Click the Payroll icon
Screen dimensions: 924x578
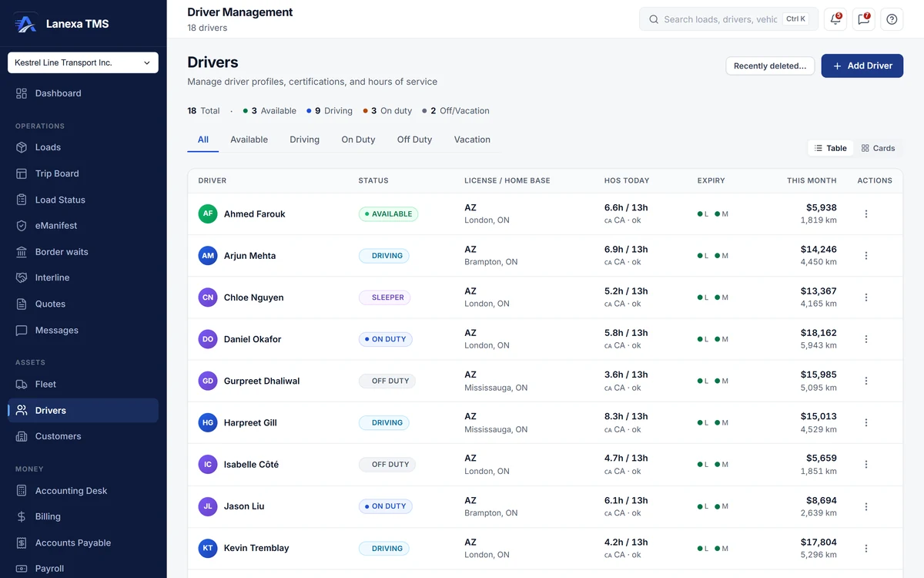pos(22,569)
